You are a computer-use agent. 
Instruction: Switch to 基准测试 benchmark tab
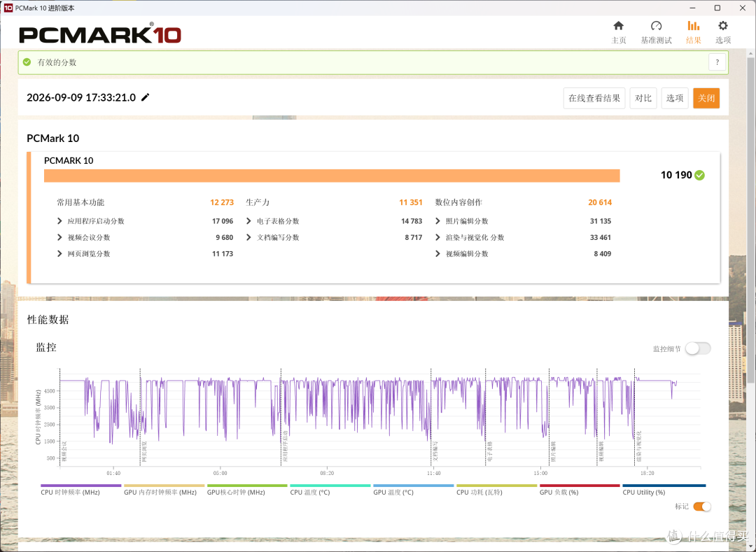pyautogui.click(x=656, y=32)
